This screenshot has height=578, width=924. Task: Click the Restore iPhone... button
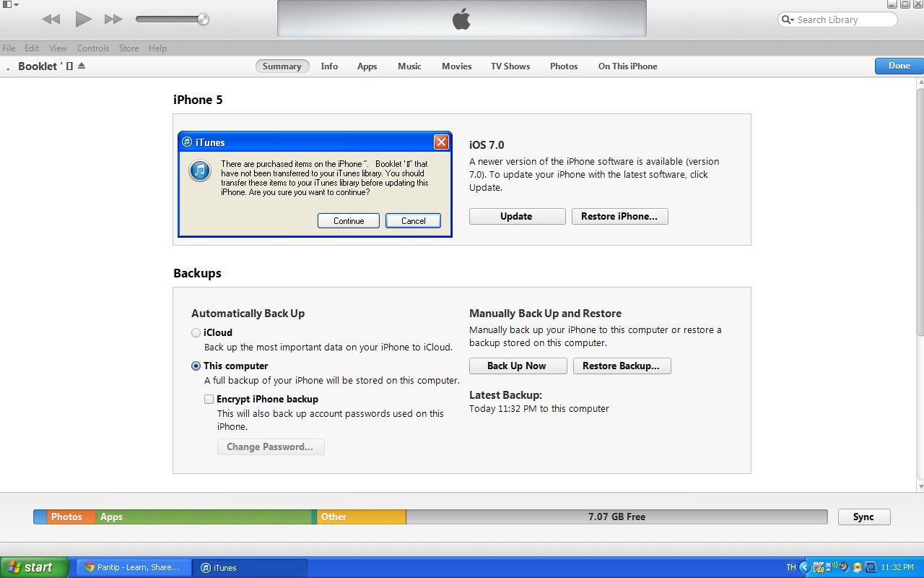619,216
